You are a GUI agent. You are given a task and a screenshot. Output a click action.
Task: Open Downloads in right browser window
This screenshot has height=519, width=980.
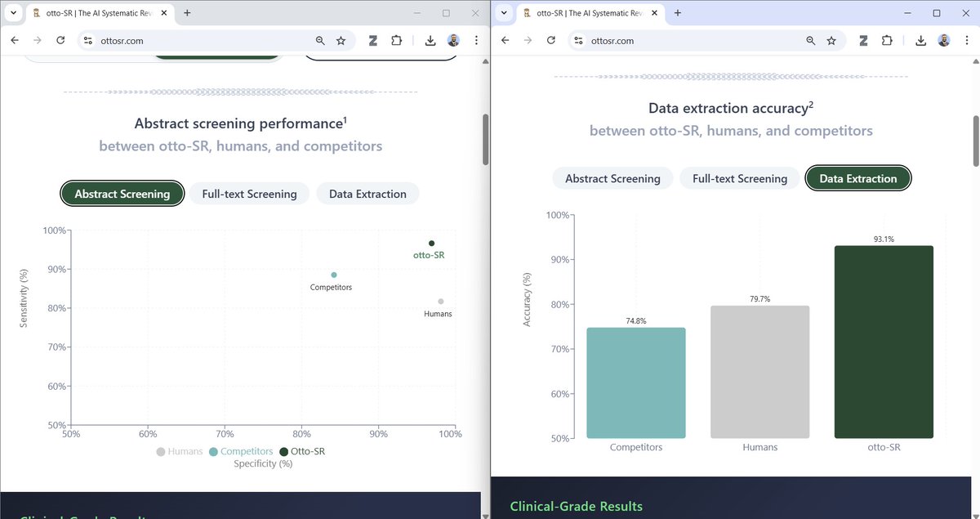point(920,41)
